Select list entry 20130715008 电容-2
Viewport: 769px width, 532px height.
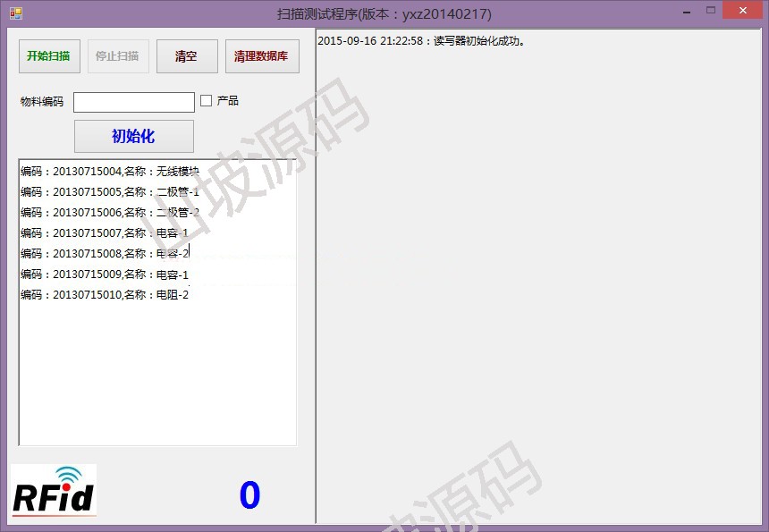click(104, 254)
